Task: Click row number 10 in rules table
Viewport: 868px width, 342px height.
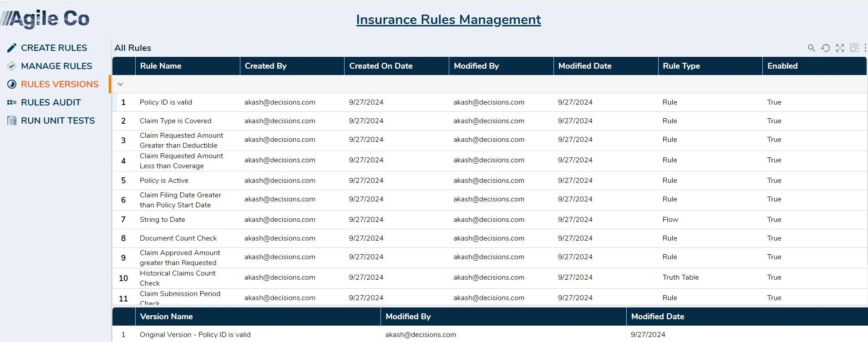Action: 123,278
